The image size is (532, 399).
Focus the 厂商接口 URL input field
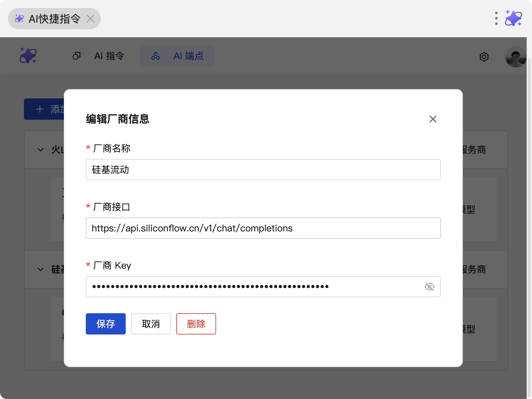(263, 228)
